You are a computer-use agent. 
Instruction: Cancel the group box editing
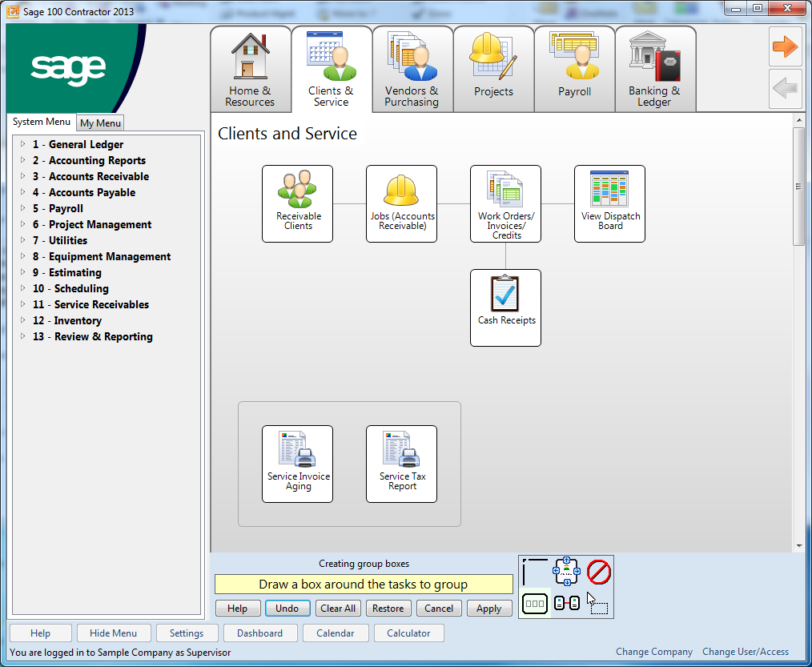[x=439, y=608]
